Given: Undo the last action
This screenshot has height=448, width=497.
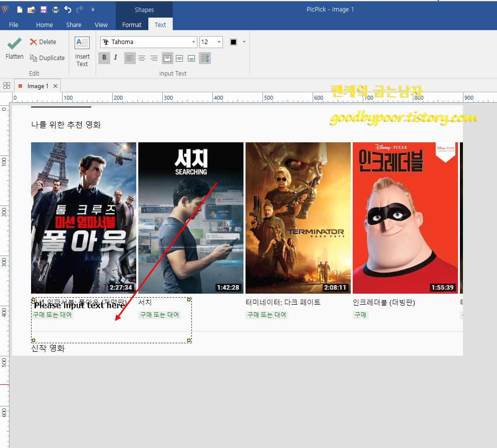Looking at the screenshot, I should (x=68, y=10).
